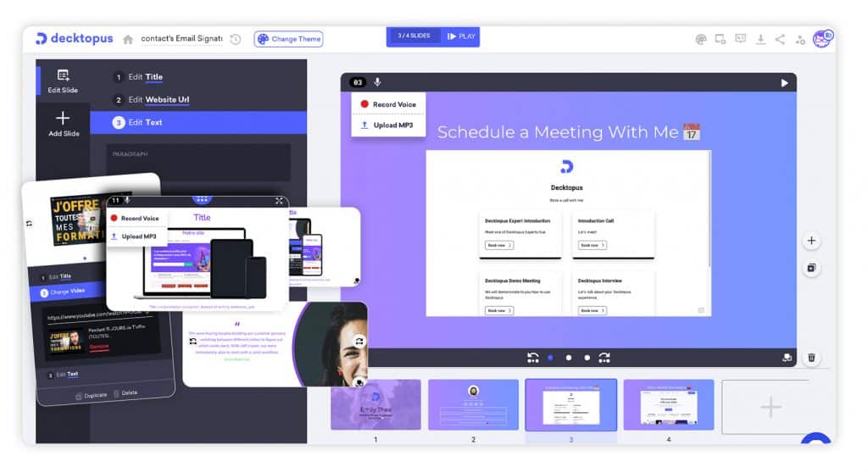The width and height of the screenshot is (868, 473).
Task: Open the palette icon in top toolbar
Action: [x=701, y=39]
